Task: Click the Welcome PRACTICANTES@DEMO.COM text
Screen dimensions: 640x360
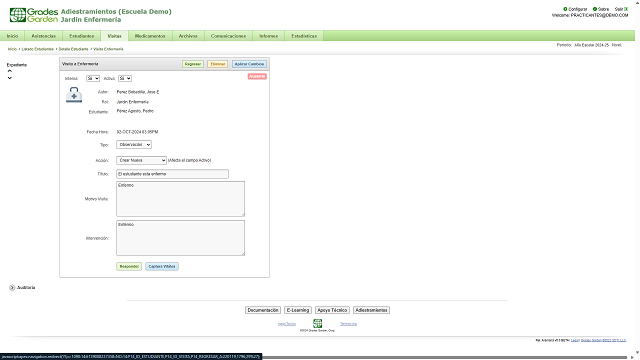Action: 590,15
